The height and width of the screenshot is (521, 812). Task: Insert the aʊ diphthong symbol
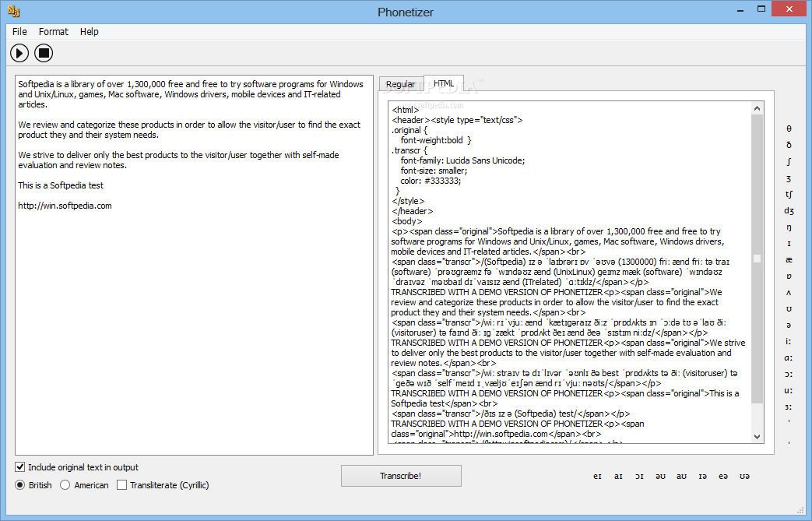(681, 477)
